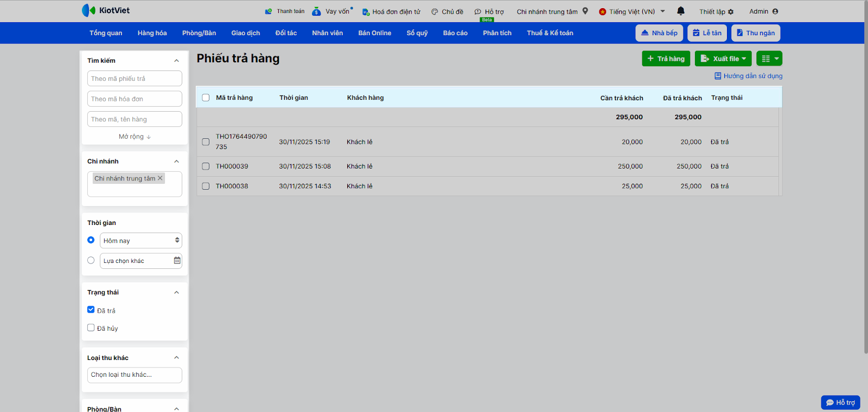The height and width of the screenshot is (412, 868).
Task: Open Vay vốn loan icon
Action: click(x=316, y=11)
